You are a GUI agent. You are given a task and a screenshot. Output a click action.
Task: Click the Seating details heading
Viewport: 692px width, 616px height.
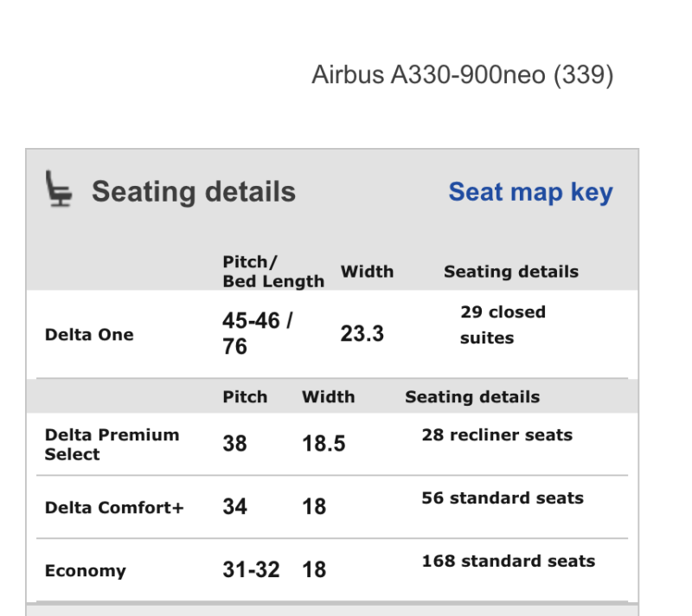(x=194, y=192)
